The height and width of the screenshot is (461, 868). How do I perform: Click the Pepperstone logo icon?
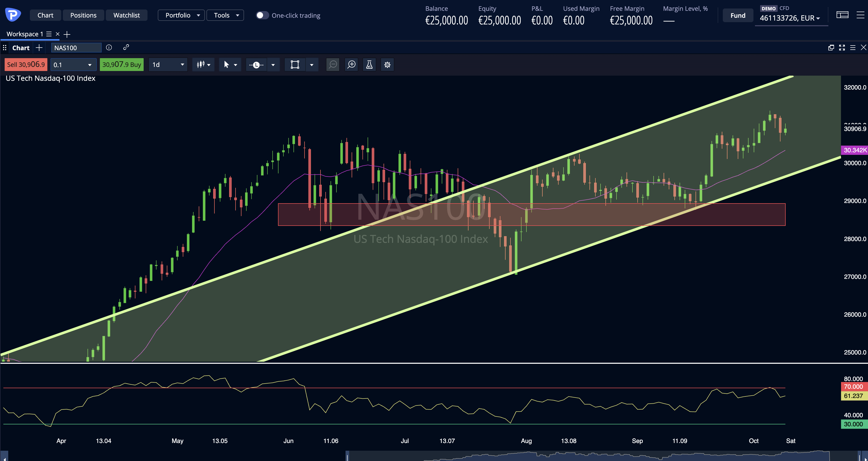point(13,15)
